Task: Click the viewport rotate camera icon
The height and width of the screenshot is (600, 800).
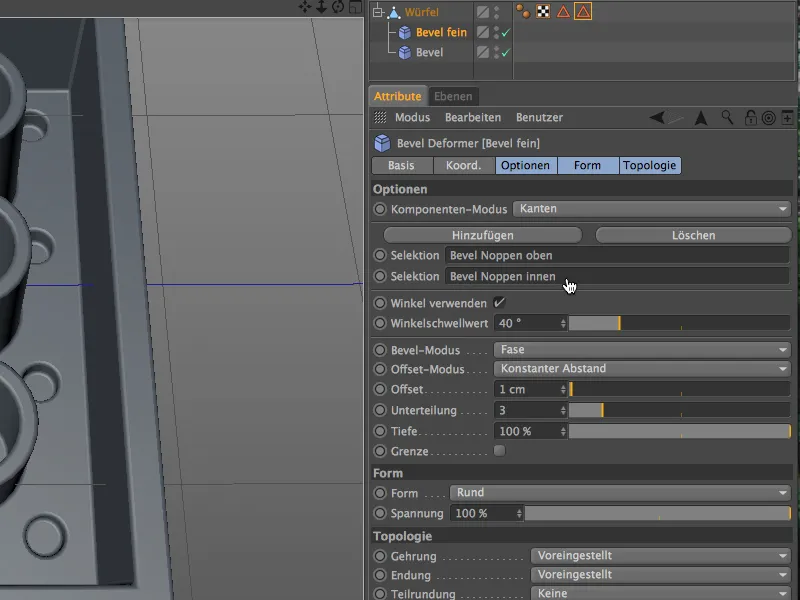Action: click(x=338, y=7)
